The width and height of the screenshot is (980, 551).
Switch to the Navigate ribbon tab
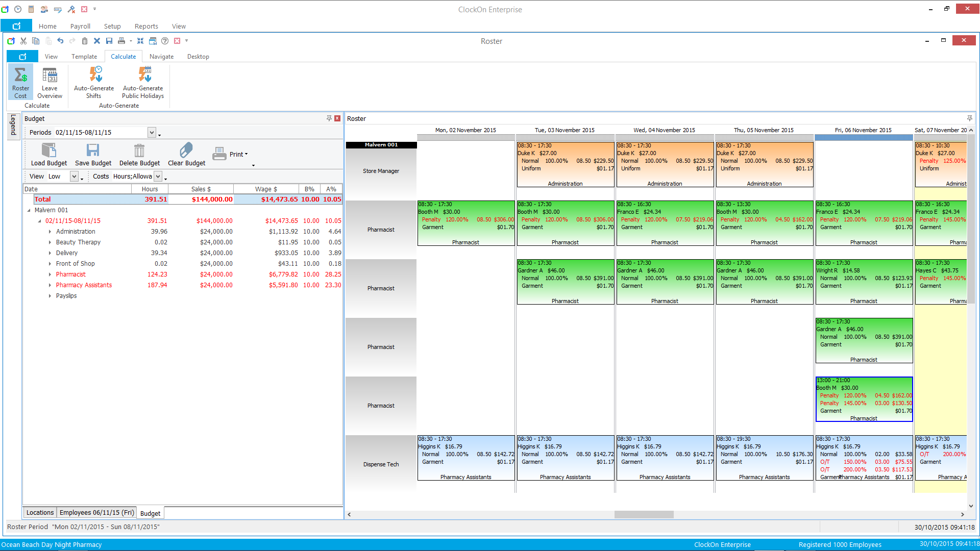(161, 57)
